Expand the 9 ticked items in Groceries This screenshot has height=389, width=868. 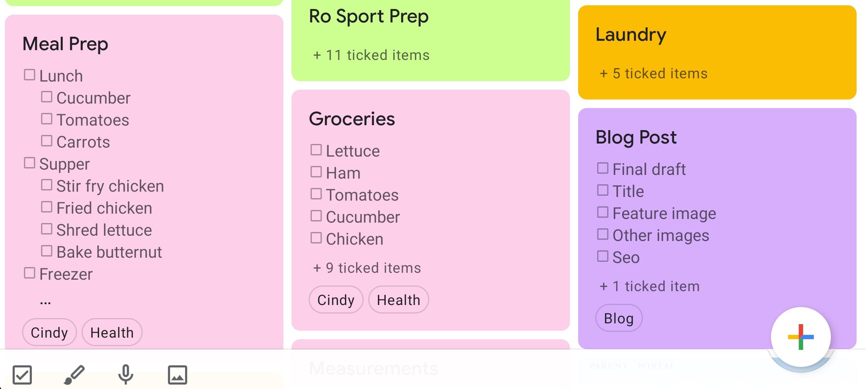coord(367,268)
